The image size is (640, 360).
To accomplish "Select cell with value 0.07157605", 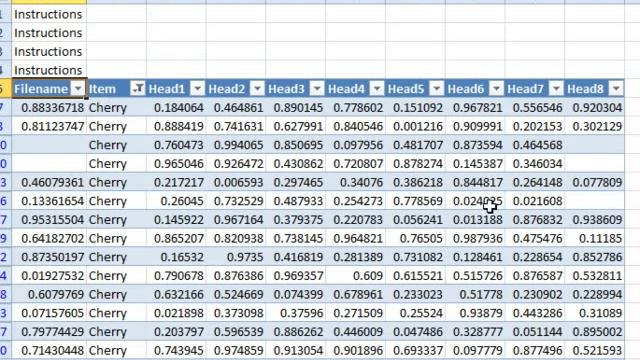I will tap(49, 313).
